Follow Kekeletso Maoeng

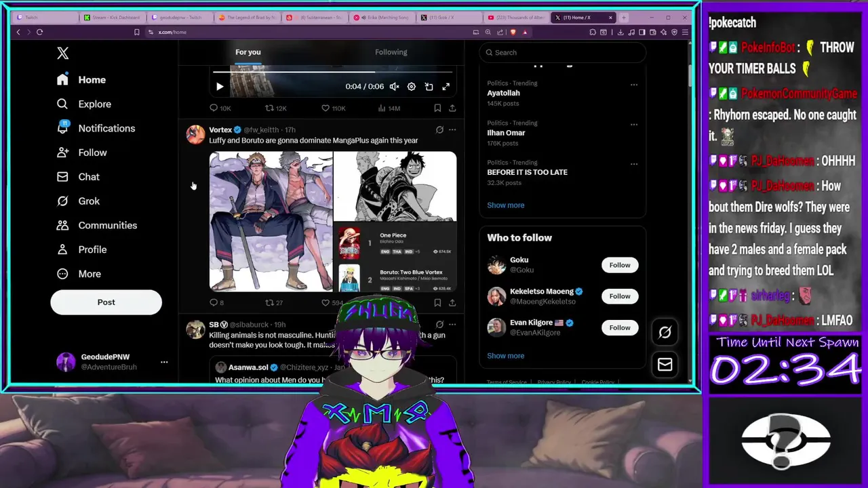pyautogui.click(x=620, y=296)
